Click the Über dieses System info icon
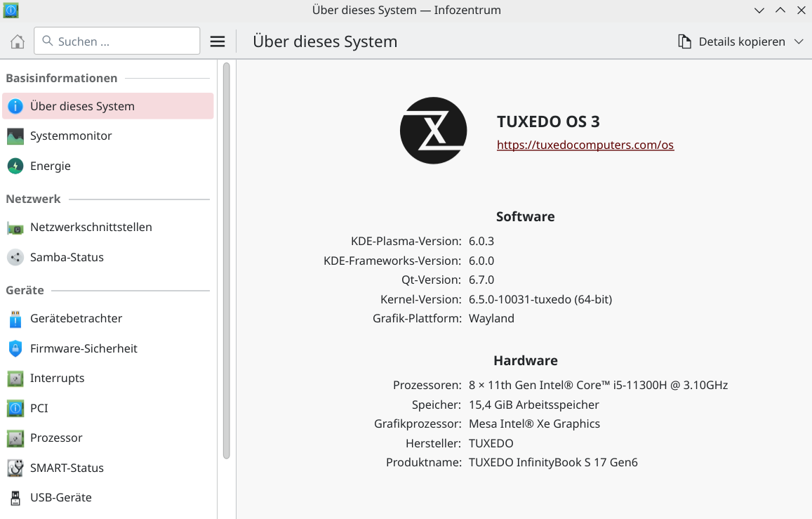812x519 pixels. click(15, 106)
